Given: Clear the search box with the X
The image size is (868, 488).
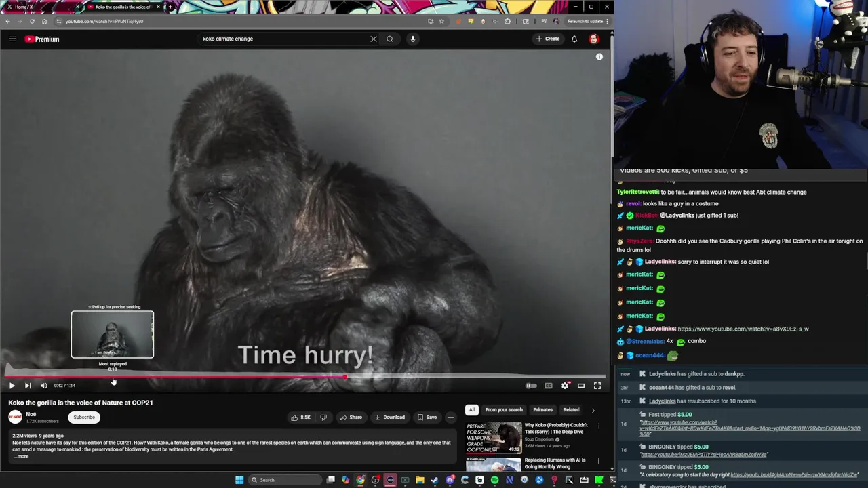Looking at the screenshot, I should [373, 39].
